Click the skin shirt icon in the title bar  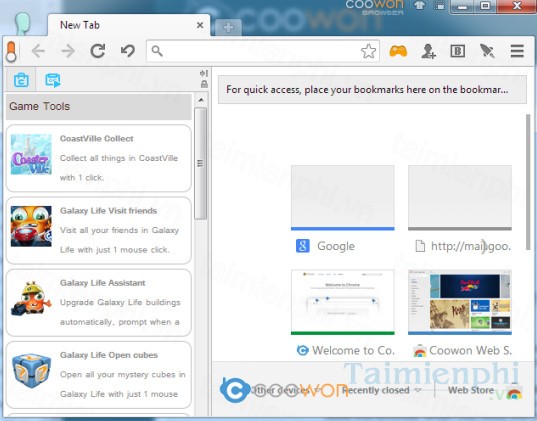pos(420,5)
